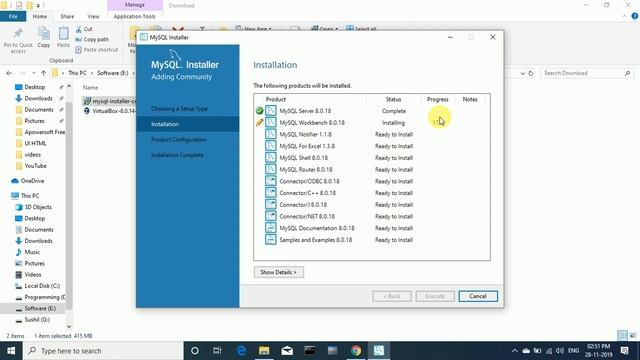Click the Windows Start button
This screenshot has height=360, width=640.
[x=11, y=351]
